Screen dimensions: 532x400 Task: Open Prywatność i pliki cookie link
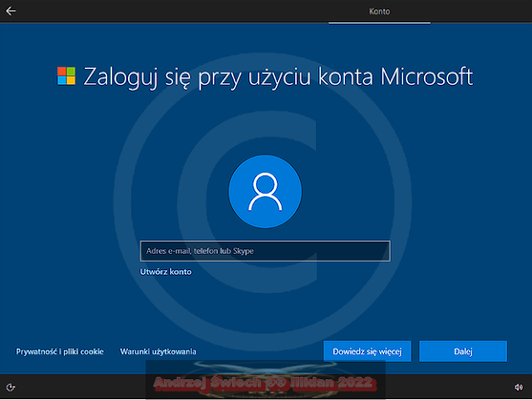[60, 352]
